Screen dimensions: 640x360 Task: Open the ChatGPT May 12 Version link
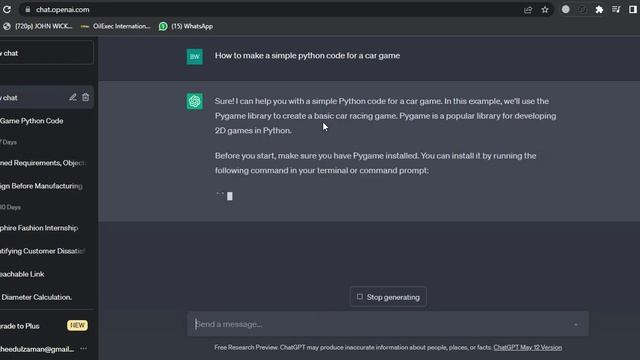pyautogui.click(x=528, y=347)
